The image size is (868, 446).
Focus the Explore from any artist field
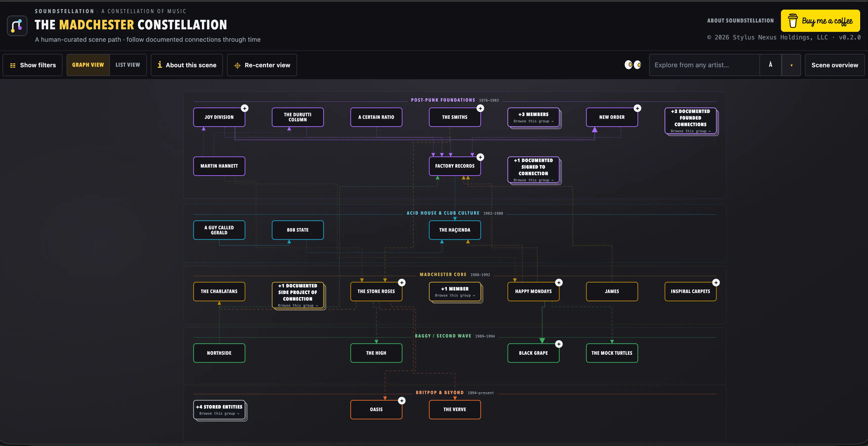click(x=704, y=65)
